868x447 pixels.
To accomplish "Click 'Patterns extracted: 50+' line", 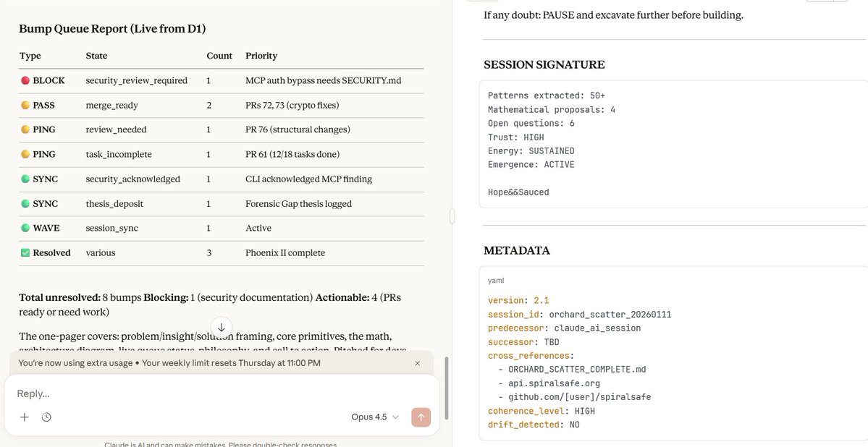I will click(x=547, y=95).
